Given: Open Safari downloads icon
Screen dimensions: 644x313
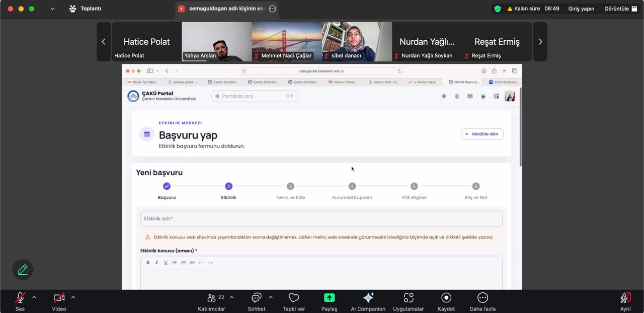Looking at the screenshot, I should coord(484,71).
